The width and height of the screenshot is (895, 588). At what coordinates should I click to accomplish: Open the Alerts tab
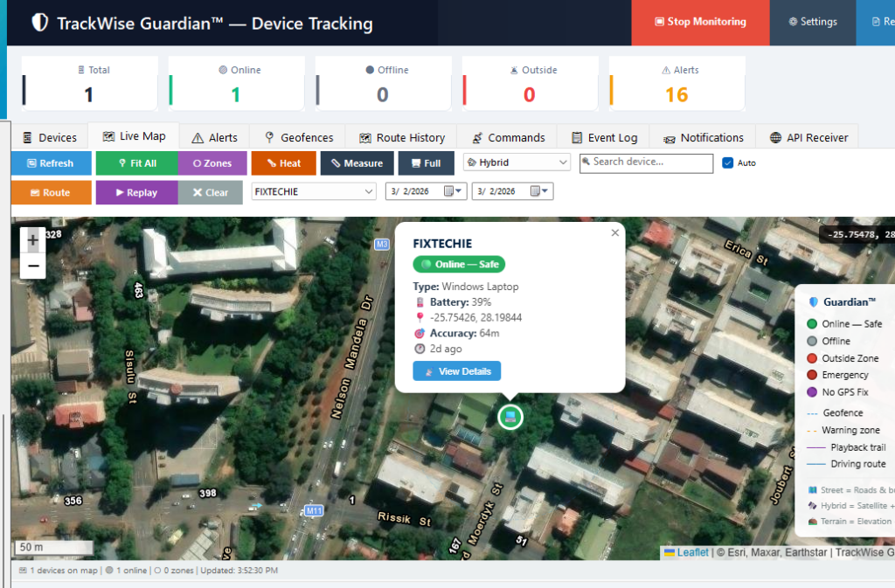(x=215, y=137)
